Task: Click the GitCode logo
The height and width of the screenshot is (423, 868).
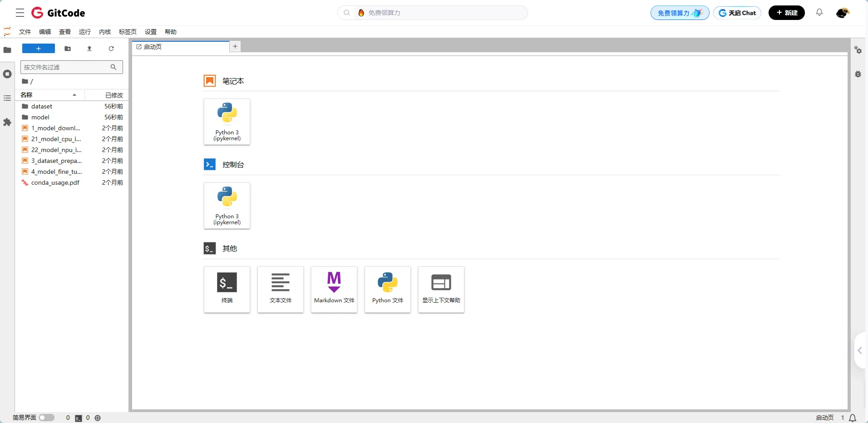Action: [58, 13]
